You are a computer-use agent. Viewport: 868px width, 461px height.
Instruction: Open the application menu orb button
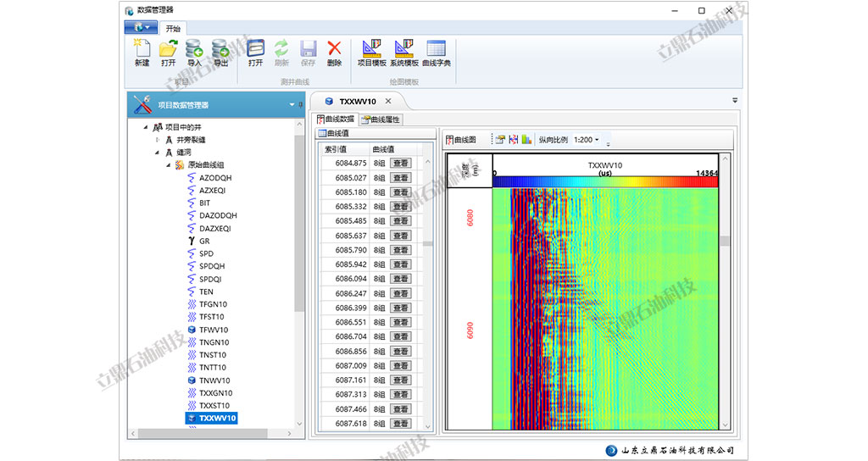tap(142, 27)
